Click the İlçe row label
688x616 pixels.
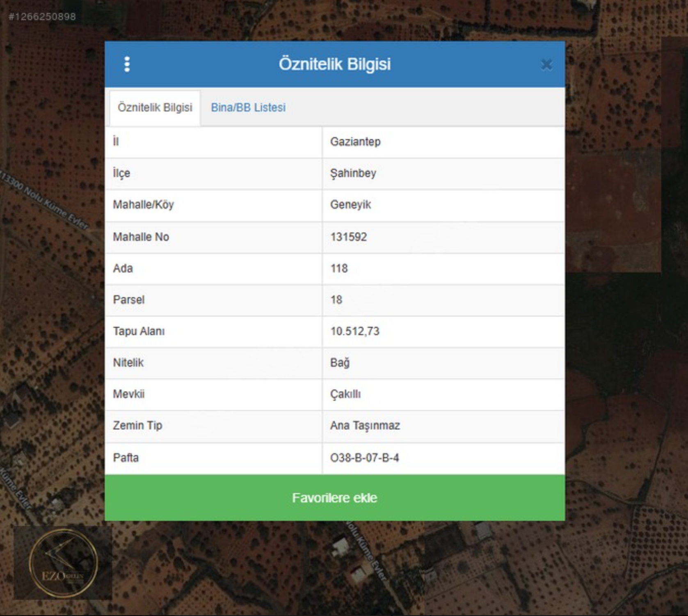(x=121, y=173)
